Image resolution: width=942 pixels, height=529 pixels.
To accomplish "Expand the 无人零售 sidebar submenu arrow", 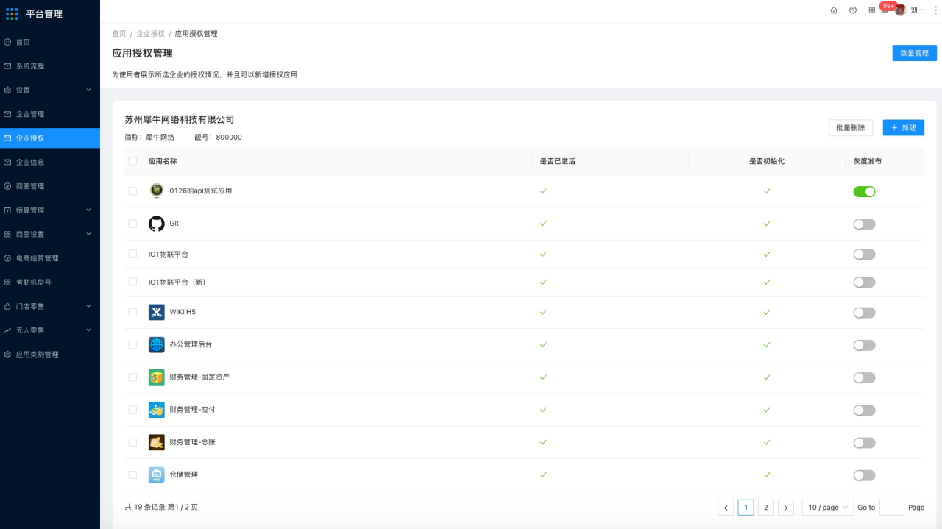I will (x=89, y=330).
